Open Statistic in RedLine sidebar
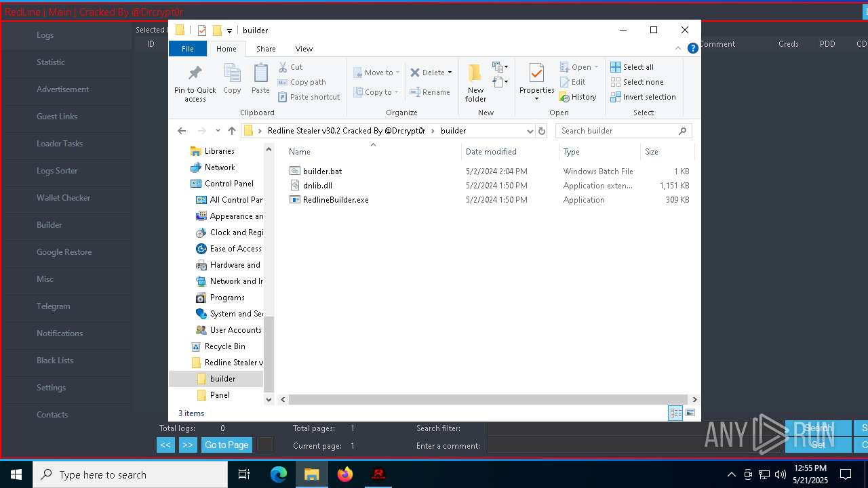The height and width of the screenshot is (488, 868). click(50, 62)
